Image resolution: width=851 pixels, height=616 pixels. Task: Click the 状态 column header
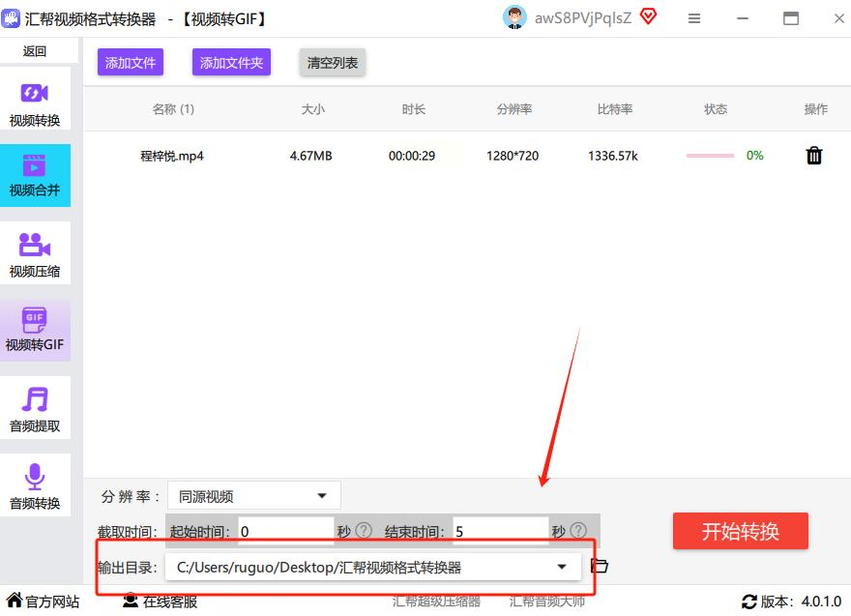716,109
